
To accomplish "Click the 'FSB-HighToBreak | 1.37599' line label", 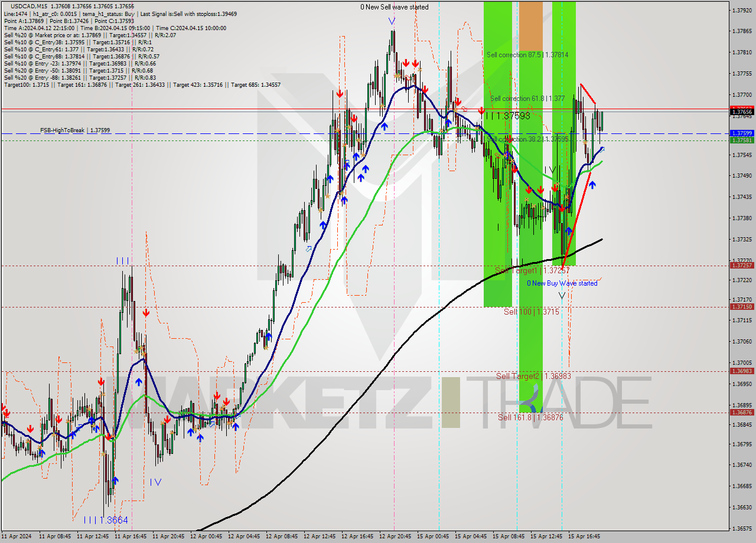I will click(x=75, y=130).
